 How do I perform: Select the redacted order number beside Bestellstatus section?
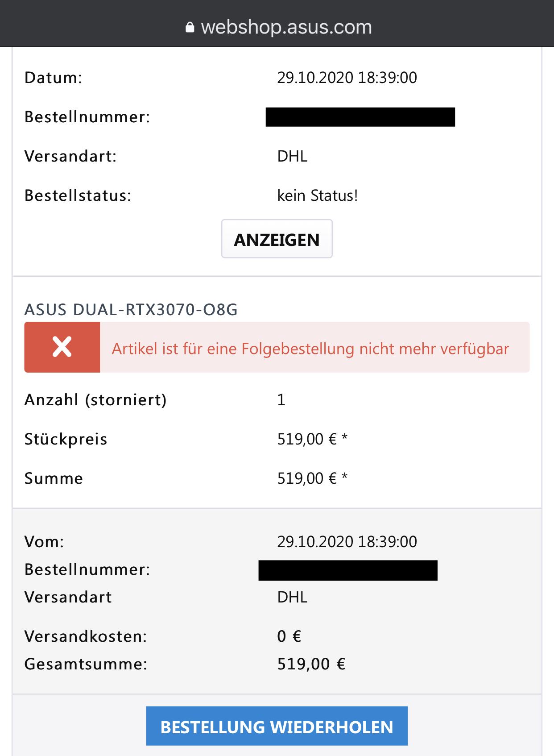(360, 117)
